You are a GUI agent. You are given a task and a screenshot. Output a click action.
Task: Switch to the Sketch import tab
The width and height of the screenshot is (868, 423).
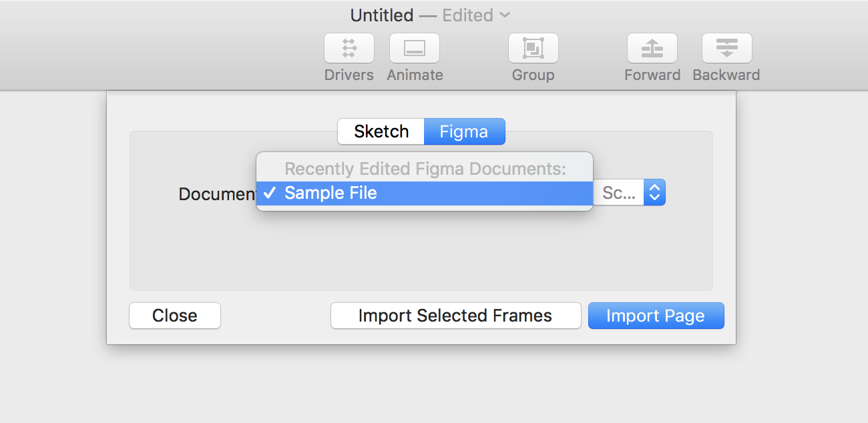point(381,131)
